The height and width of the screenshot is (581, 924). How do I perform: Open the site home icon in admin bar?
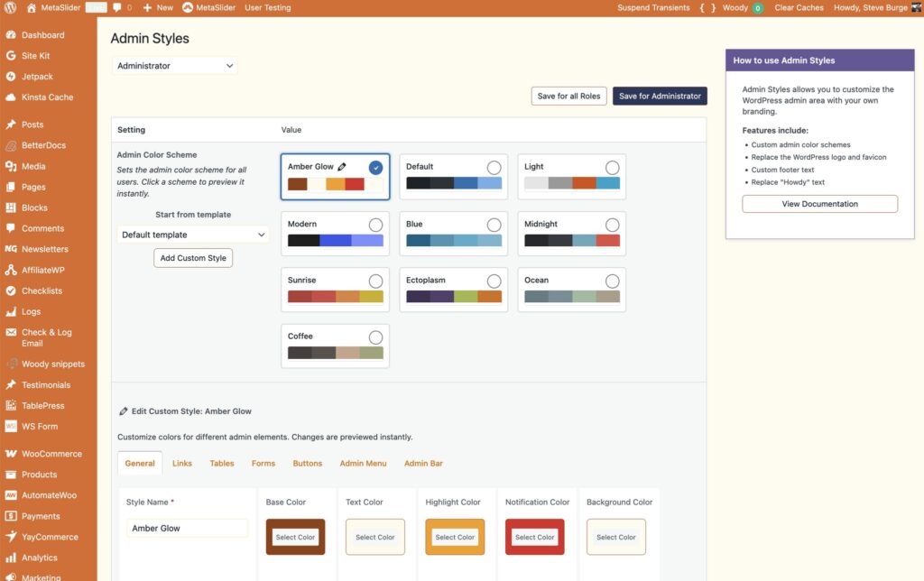coord(32,7)
